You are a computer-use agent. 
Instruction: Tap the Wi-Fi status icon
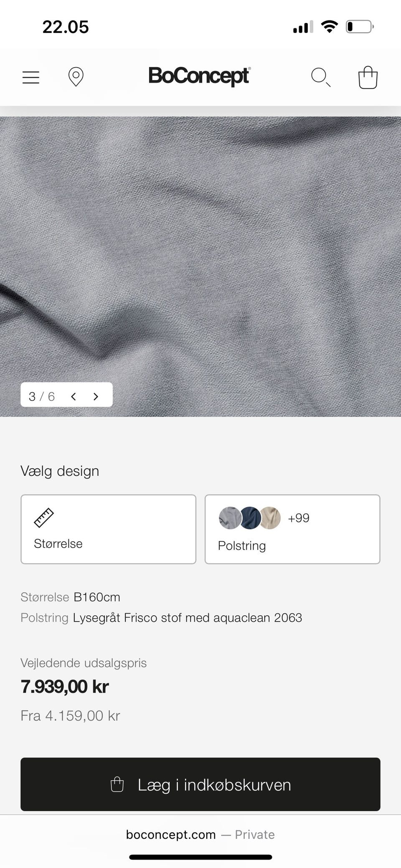[x=330, y=27]
